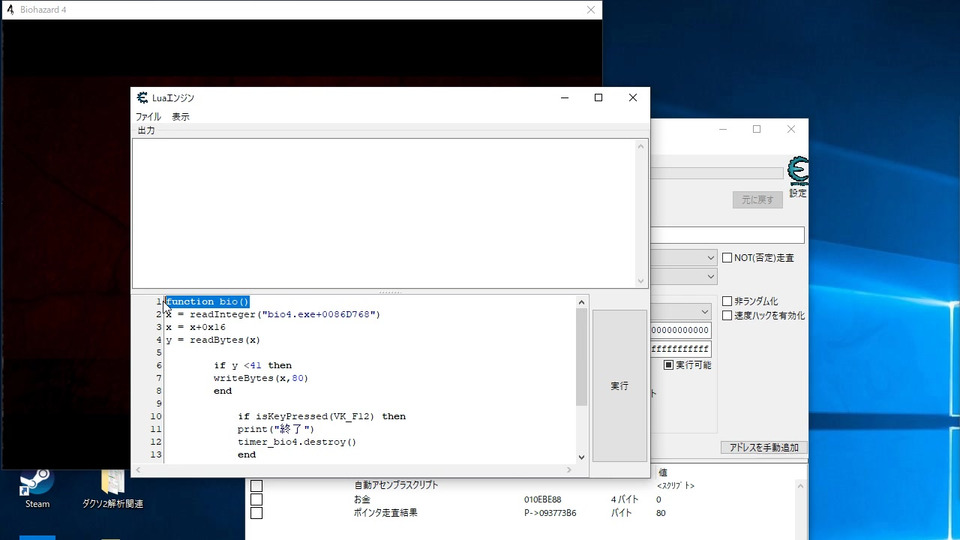Toggle the 実行可能 checkbox
Image resolution: width=960 pixels, height=540 pixels.
click(x=669, y=365)
